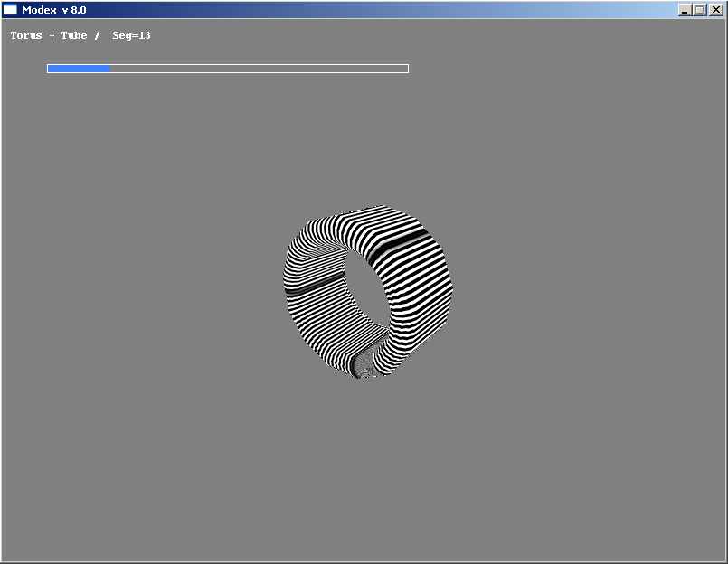The height and width of the screenshot is (564, 728).
Task: Click the slash separator in the top label
Action: [x=97, y=35]
